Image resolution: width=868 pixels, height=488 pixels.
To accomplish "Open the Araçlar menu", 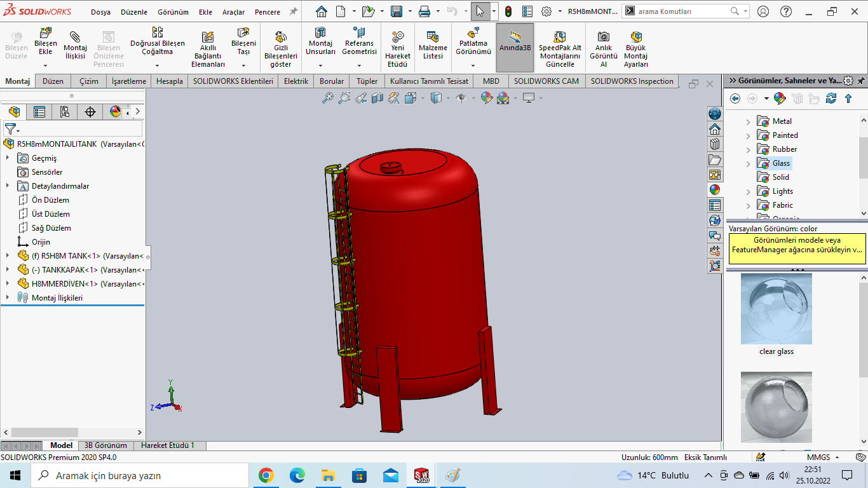I will (x=233, y=12).
